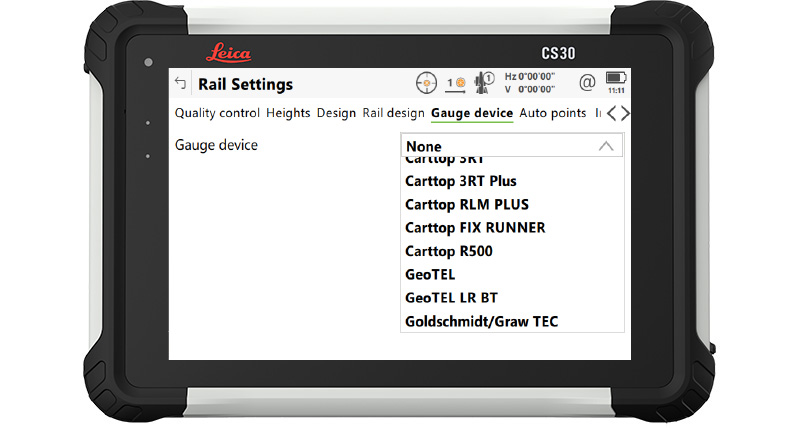This screenshot has width=801, height=429.
Task: Collapse the Gauge device dropdown arrow
Action: click(605, 146)
